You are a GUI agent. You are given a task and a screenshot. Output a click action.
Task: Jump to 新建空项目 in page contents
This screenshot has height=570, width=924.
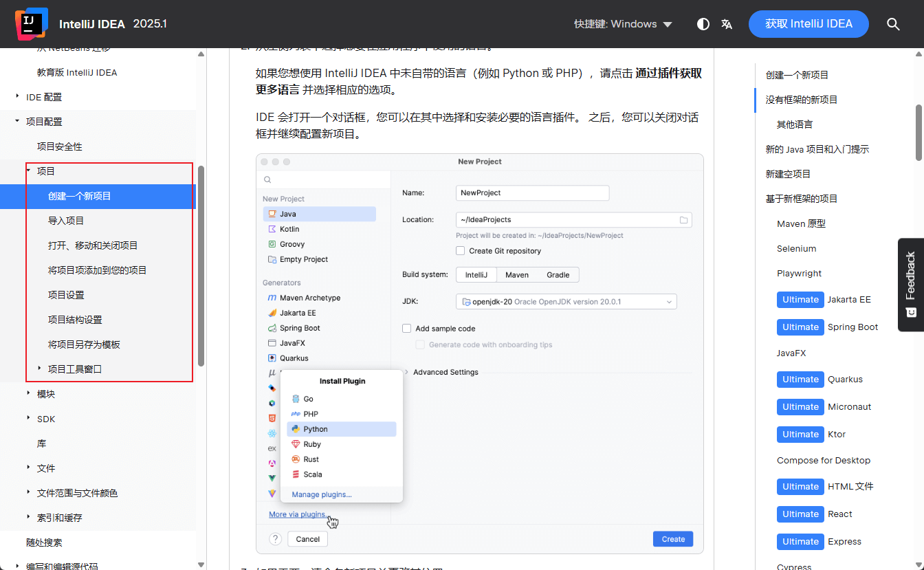[x=788, y=174]
